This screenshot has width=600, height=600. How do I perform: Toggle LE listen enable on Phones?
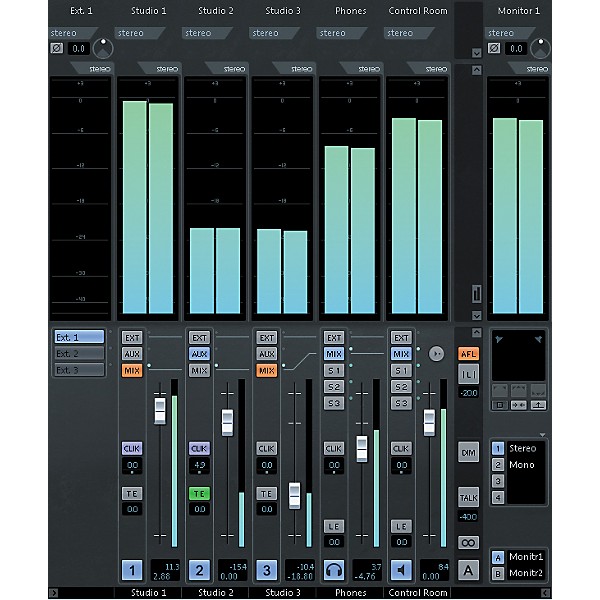pyautogui.click(x=334, y=527)
